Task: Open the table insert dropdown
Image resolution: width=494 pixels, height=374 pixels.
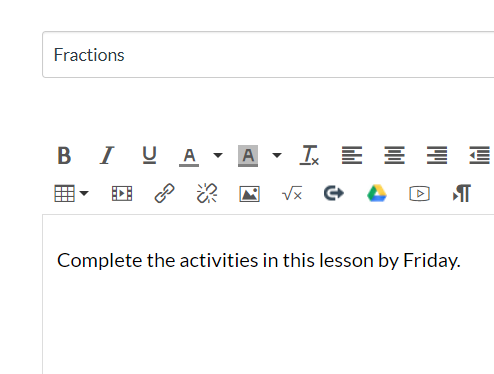Action: pyautogui.click(x=71, y=193)
